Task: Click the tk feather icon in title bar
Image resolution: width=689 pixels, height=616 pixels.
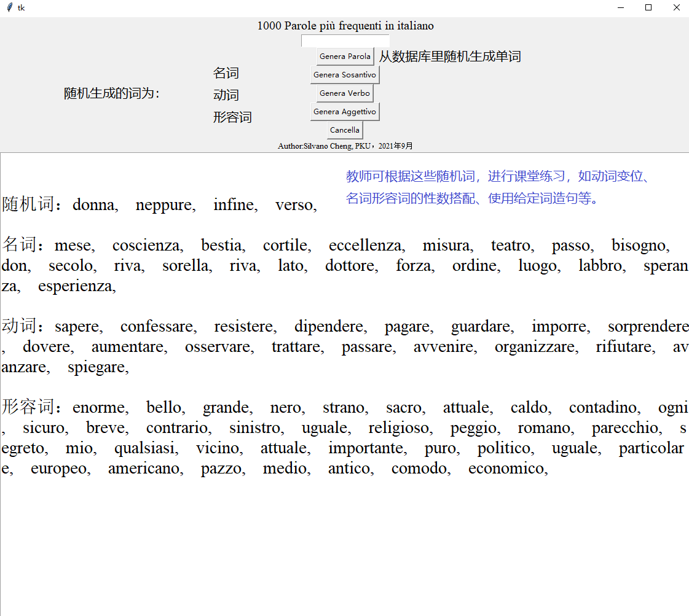Action: [x=8, y=8]
